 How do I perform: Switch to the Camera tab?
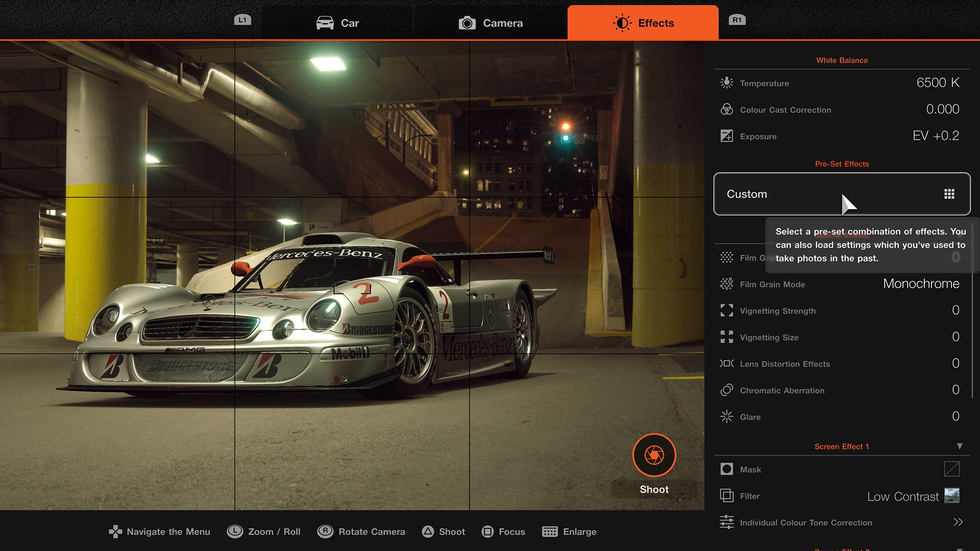pyautogui.click(x=490, y=22)
